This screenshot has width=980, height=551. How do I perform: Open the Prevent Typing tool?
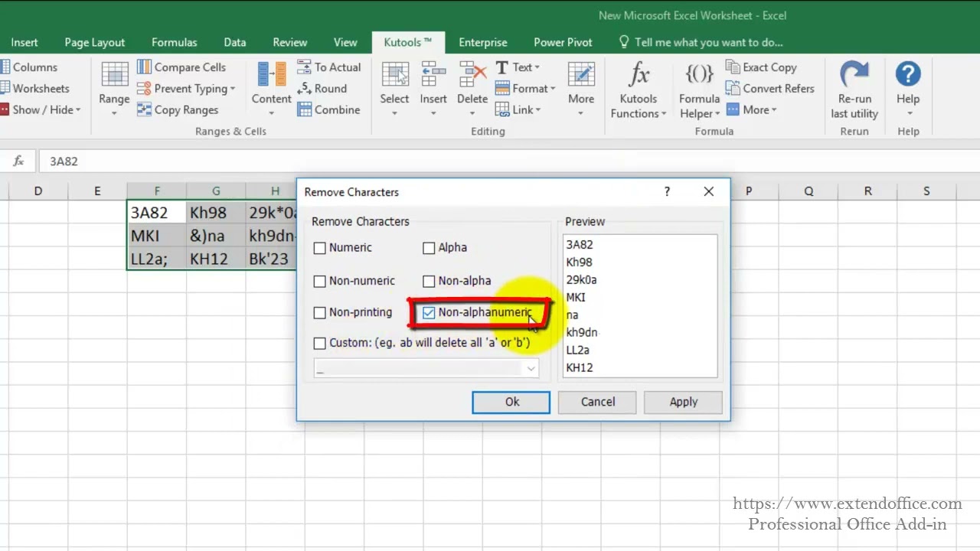[185, 89]
